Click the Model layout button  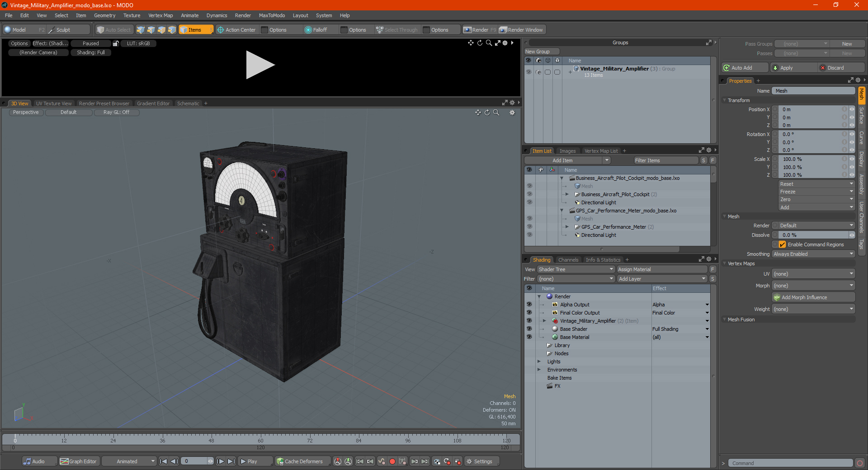(x=24, y=30)
